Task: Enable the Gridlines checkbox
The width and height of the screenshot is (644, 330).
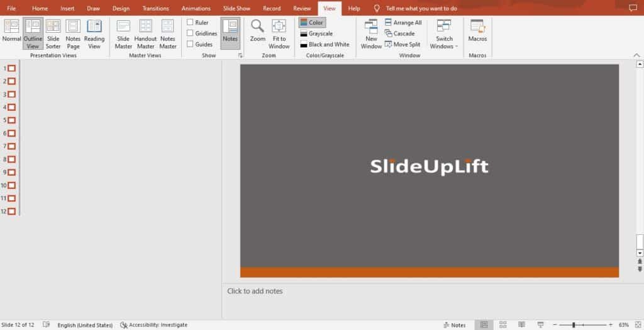Action: point(190,33)
